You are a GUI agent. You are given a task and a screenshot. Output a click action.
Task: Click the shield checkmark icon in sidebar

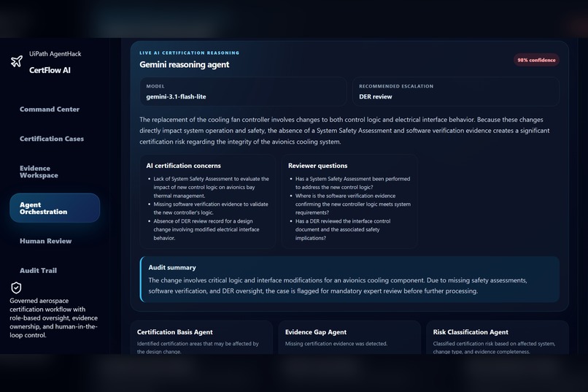tap(16, 288)
